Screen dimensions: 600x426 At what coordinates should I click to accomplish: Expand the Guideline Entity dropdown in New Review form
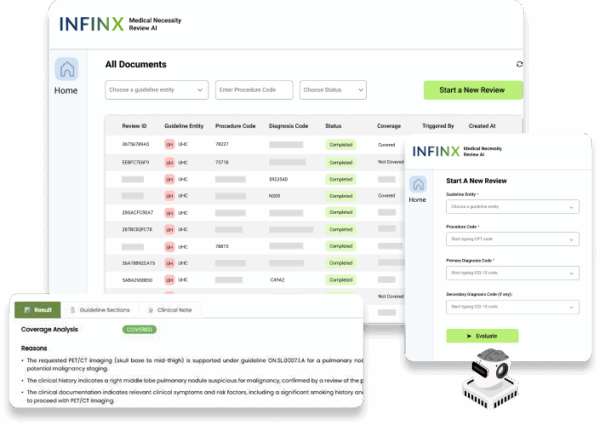pyautogui.click(x=512, y=207)
